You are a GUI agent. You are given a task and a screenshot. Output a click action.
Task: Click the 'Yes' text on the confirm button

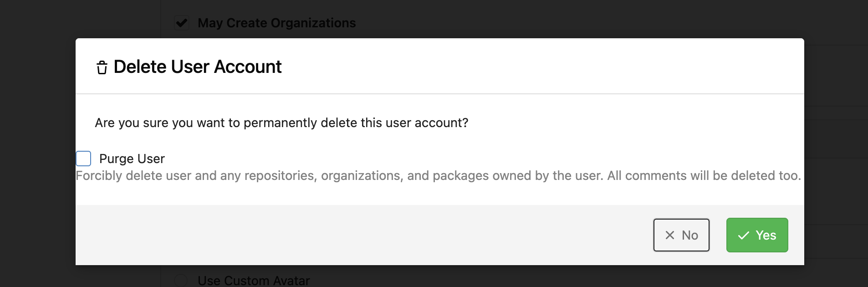[x=766, y=235]
